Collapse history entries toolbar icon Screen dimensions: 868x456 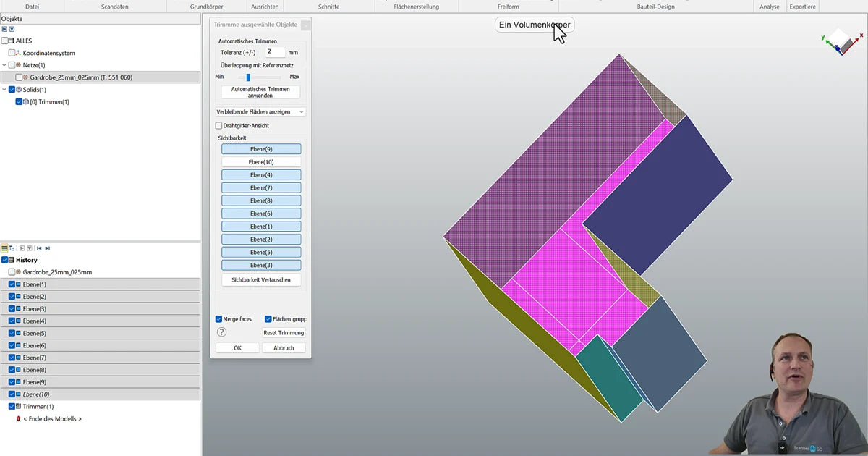pos(29,248)
